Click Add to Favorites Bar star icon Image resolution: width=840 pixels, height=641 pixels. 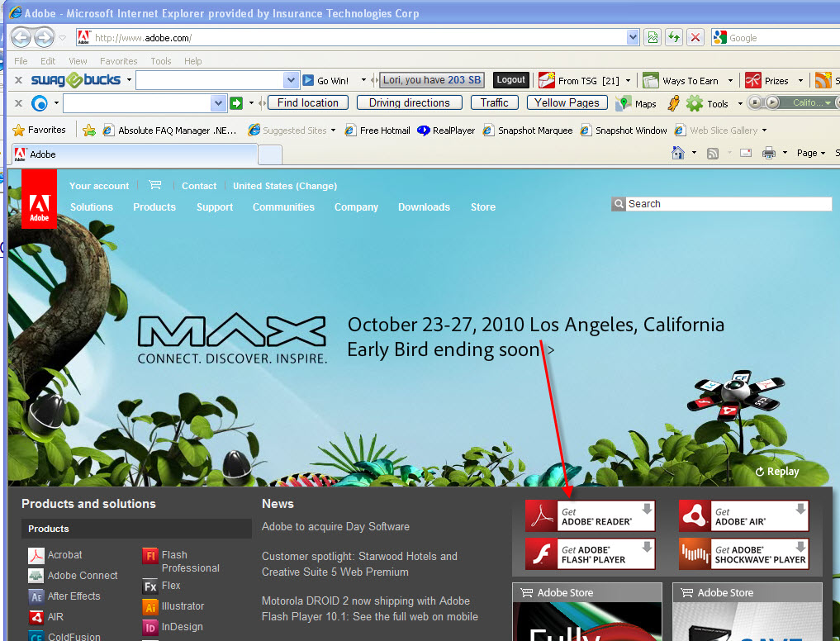point(89,131)
